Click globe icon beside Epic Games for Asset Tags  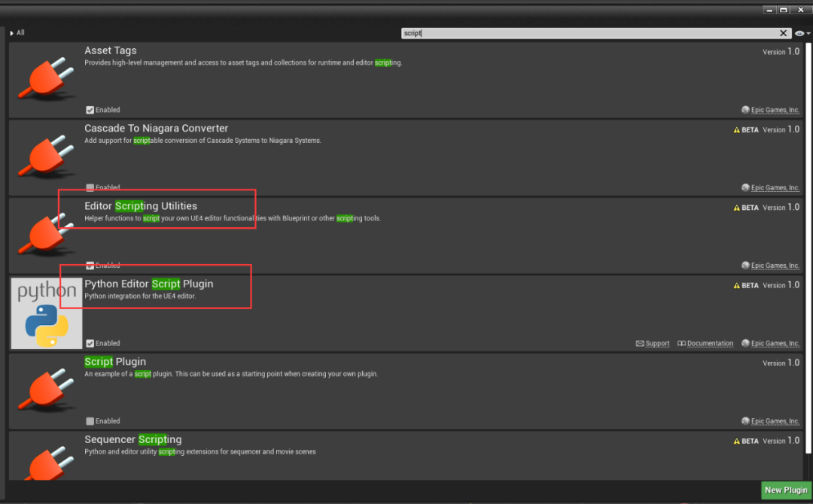[745, 110]
